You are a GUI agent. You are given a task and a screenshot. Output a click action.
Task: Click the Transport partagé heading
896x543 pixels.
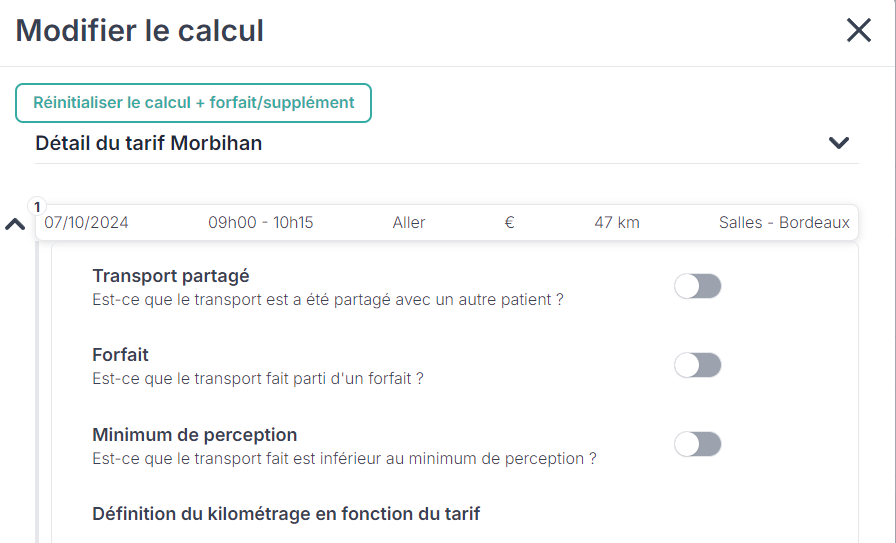pyautogui.click(x=171, y=276)
